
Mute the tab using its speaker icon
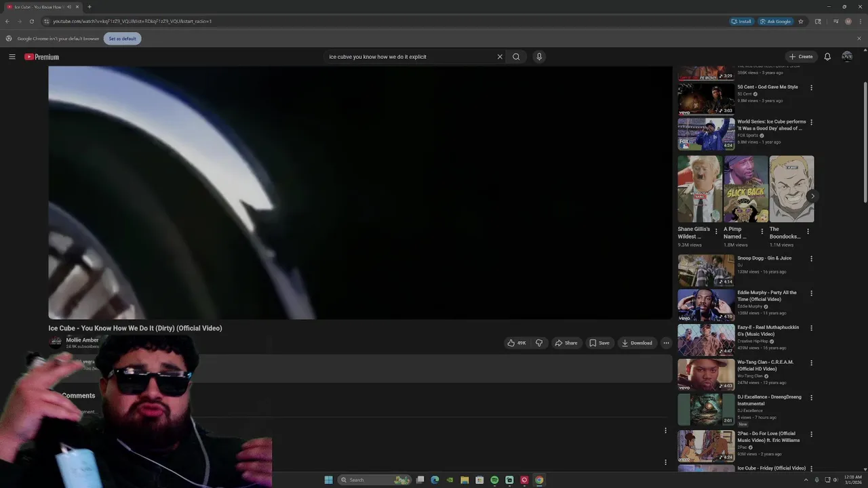[x=68, y=7]
